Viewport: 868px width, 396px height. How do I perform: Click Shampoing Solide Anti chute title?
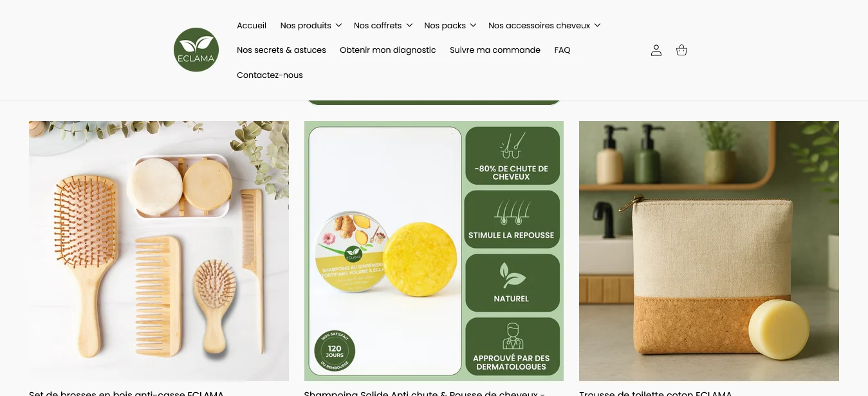tap(425, 393)
